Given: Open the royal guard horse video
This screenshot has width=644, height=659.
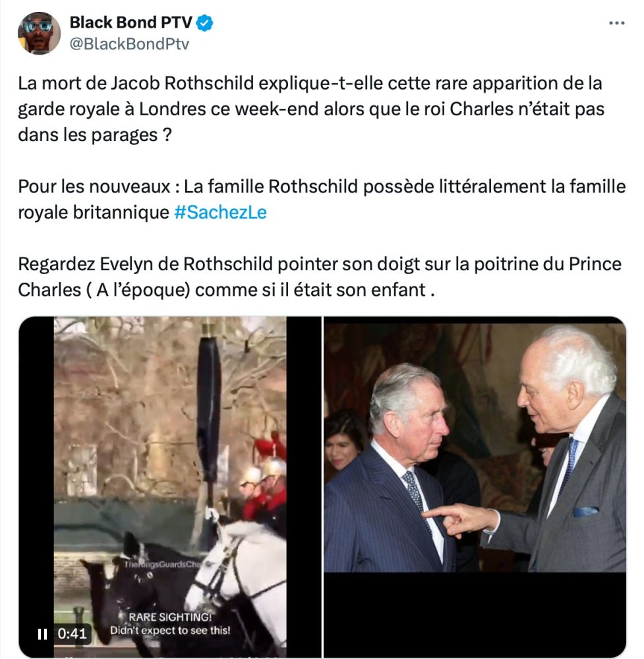Looking at the screenshot, I should (170, 487).
